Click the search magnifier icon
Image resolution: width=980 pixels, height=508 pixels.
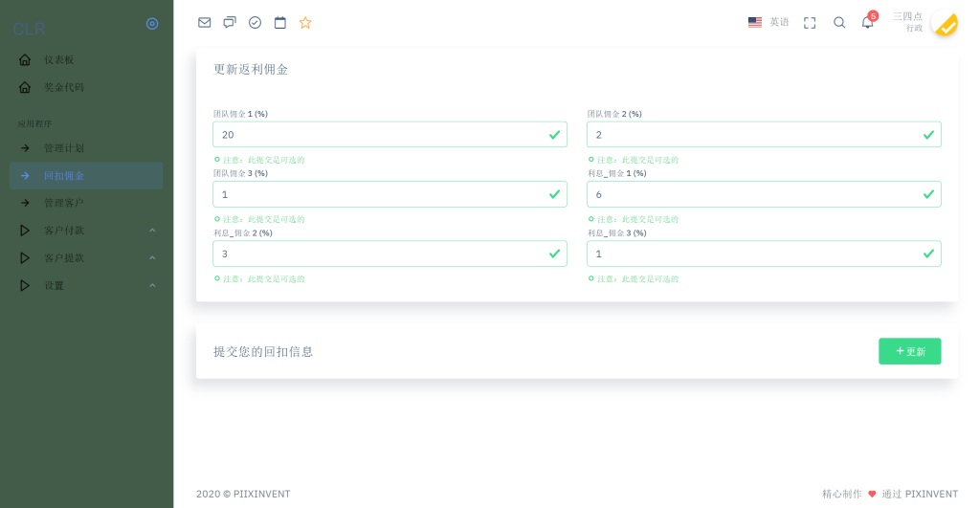point(839,23)
